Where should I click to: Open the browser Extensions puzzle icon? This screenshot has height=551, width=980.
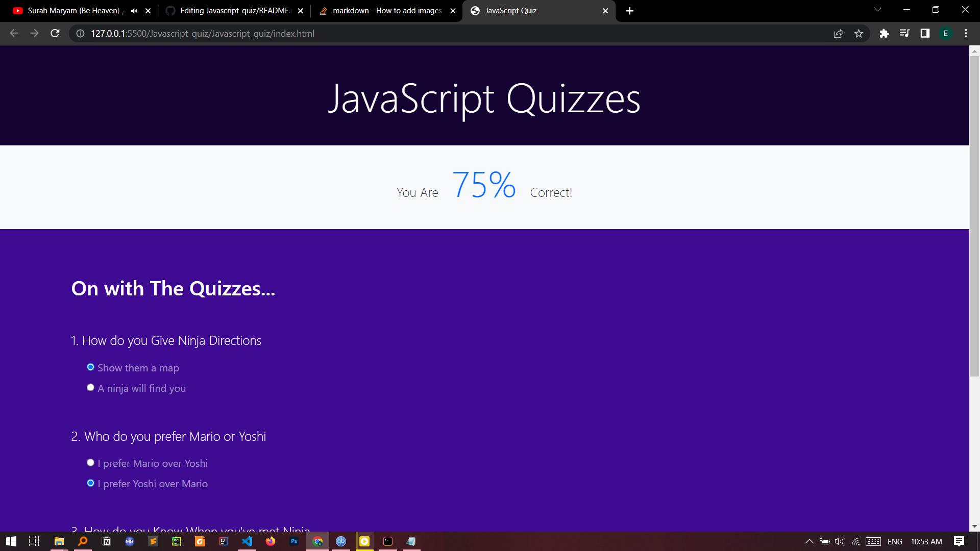click(x=885, y=33)
